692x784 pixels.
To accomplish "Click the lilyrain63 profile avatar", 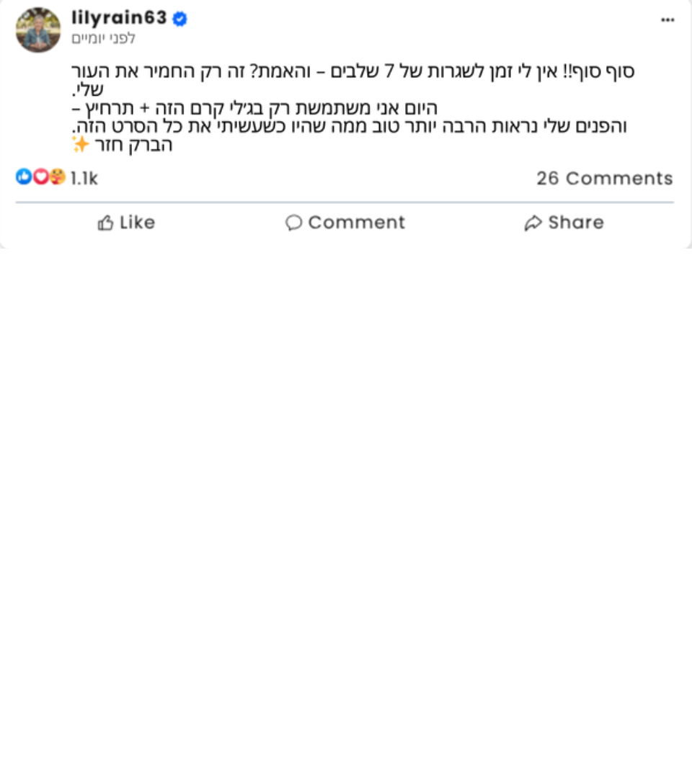I will point(38,30).
